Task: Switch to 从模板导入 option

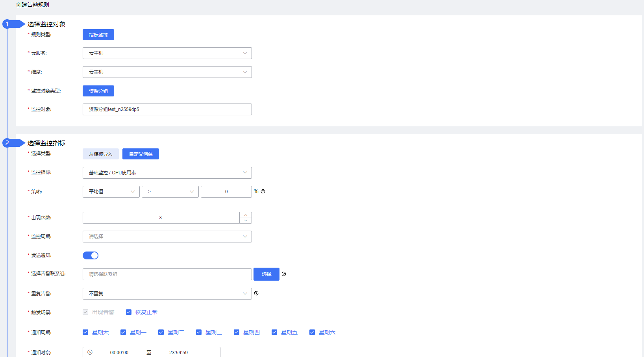Action: [x=101, y=154]
